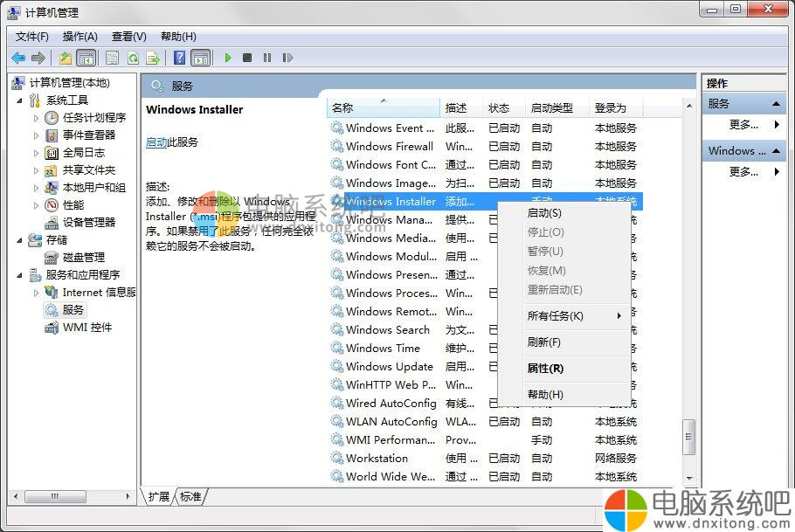Choose 帮助(H) from the context menu

[x=563, y=395]
